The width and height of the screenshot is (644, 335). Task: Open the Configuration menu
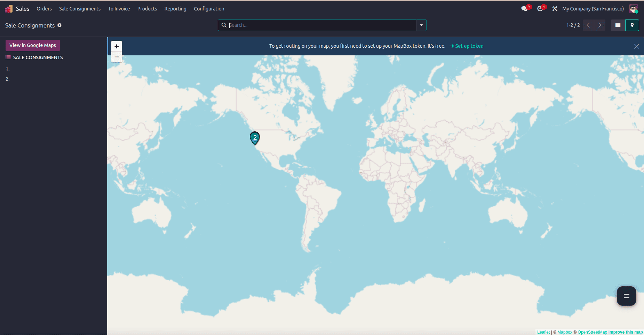click(x=209, y=9)
